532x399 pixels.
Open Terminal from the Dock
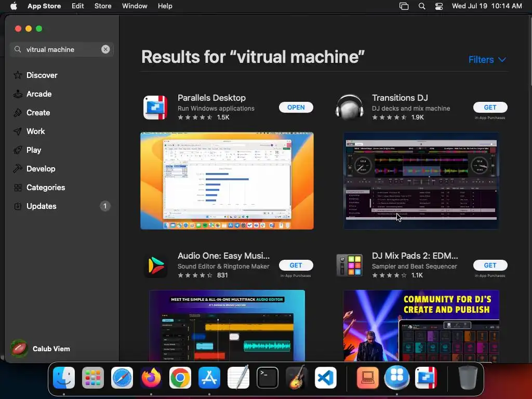click(x=268, y=378)
